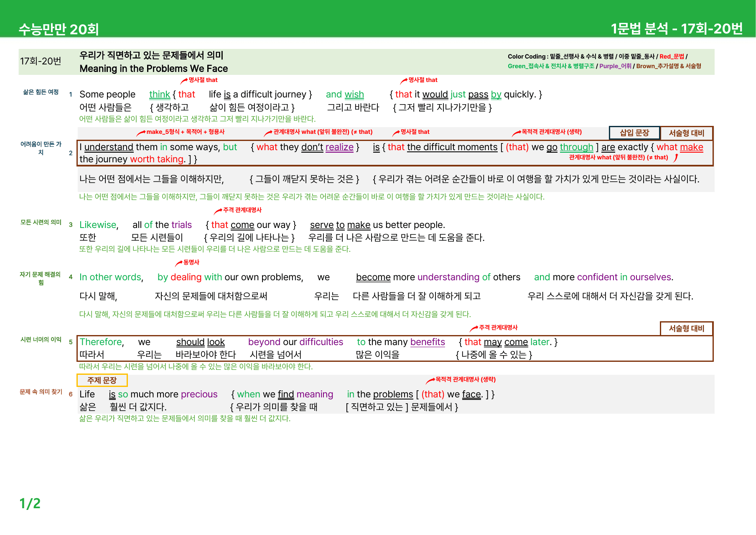Click 'by dealing with' in sentence 4
The width and height of the screenshot is (756, 535).
point(190,277)
